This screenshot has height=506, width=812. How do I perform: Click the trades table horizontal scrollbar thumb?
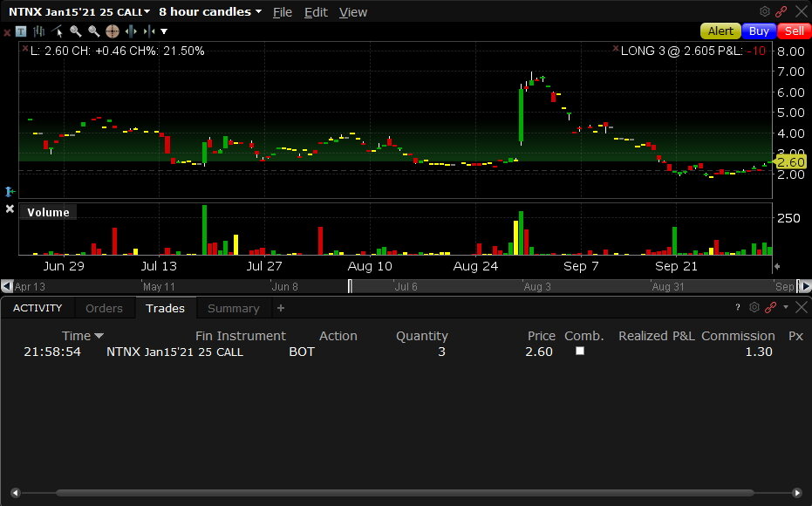pos(405,493)
